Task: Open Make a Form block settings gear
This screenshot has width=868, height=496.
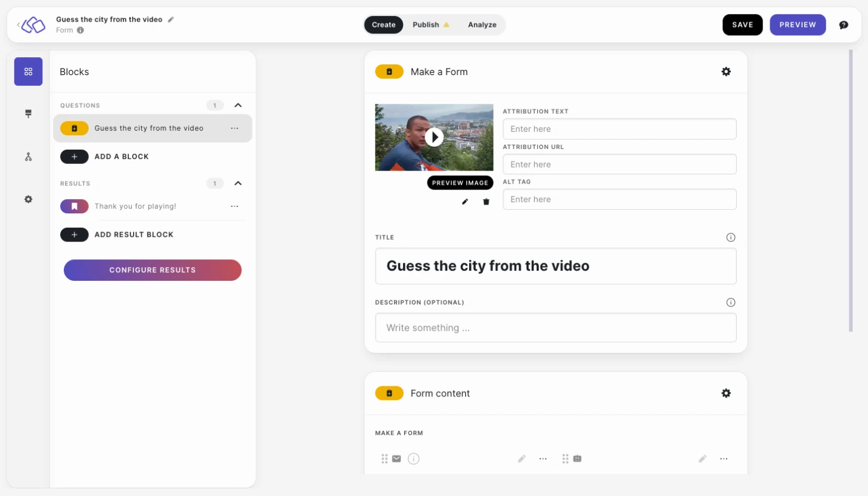Action: click(726, 72)
